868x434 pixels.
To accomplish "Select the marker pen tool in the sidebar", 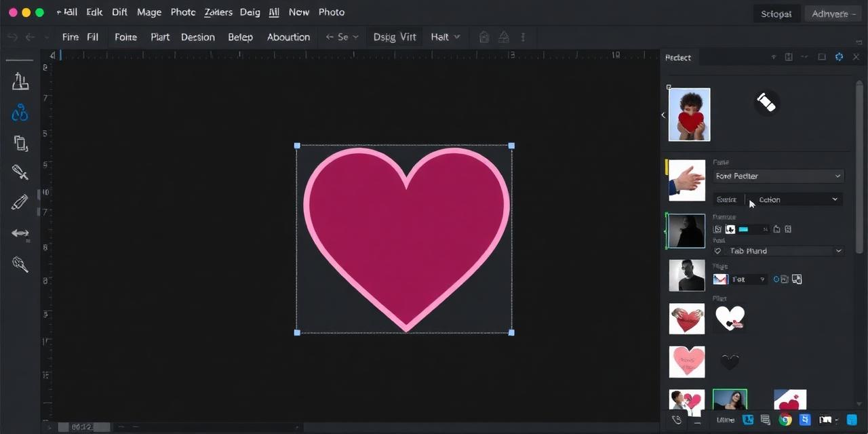I will pyautogui.click(x=20, y=201).
